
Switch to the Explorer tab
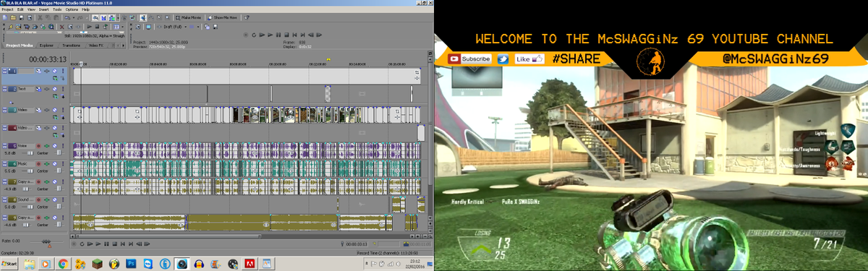pyautogui.click(x=46, y=45)
